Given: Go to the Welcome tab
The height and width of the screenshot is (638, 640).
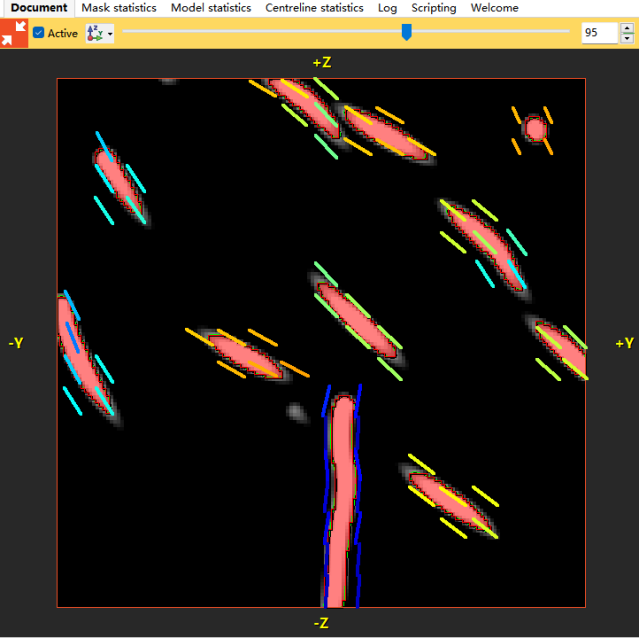Looking at the screenshot, I should (495, 8).
